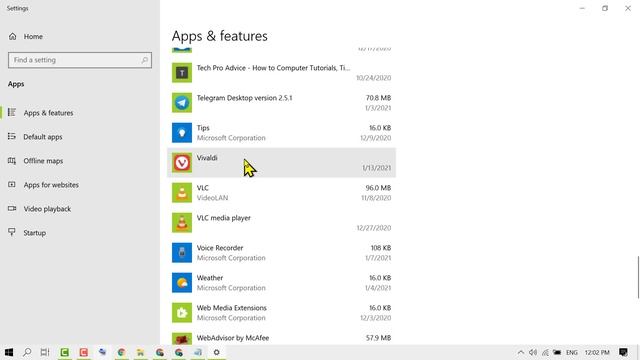Click the Tips lightbulb icon
Image resolution: width=640 pixels, height=360 pixels.
pos(182,133)
